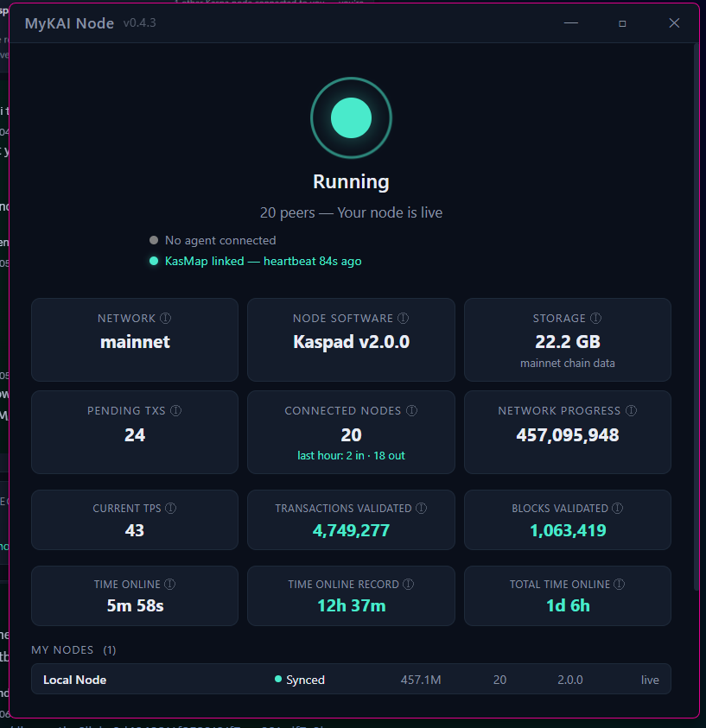The image size is (706, 728).
Task: Select the Local Node row name
Action: coord(75,680)
